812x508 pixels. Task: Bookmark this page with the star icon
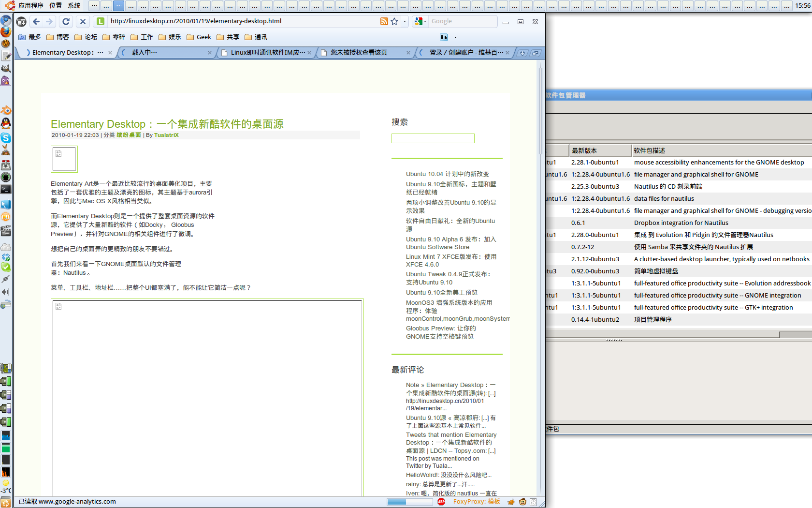[x=394, y=21]
